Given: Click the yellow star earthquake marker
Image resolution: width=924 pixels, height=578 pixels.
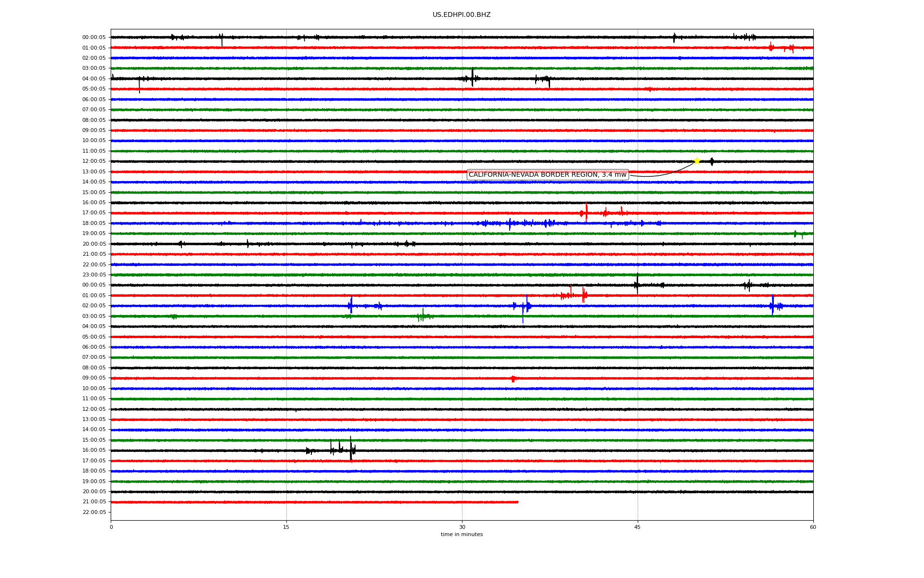Looking at the screenshot, I should 696,161.
